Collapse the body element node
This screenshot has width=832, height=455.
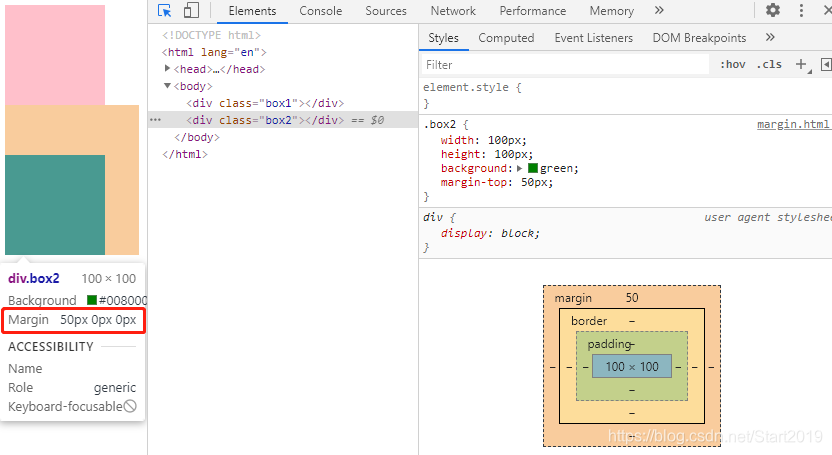pos(167,85)
